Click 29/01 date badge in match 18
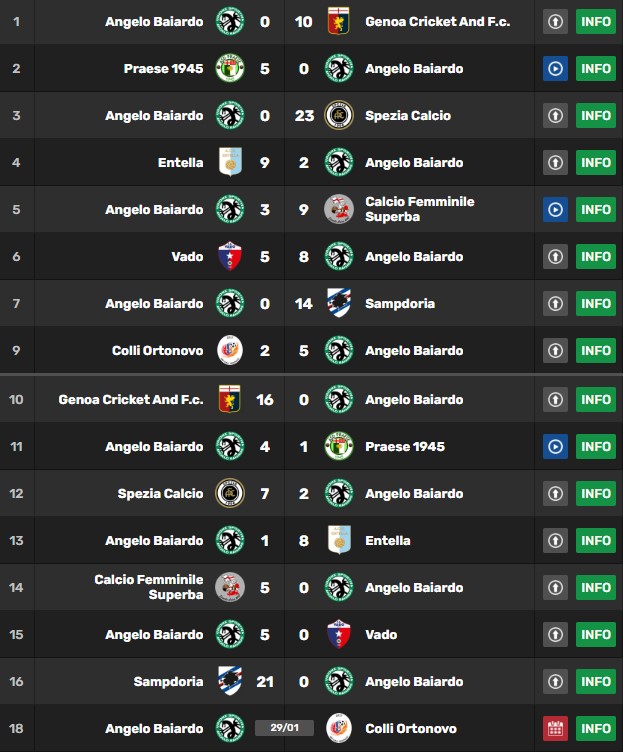Viewport: 625px width, 753px height. click(x=284, y=728)
